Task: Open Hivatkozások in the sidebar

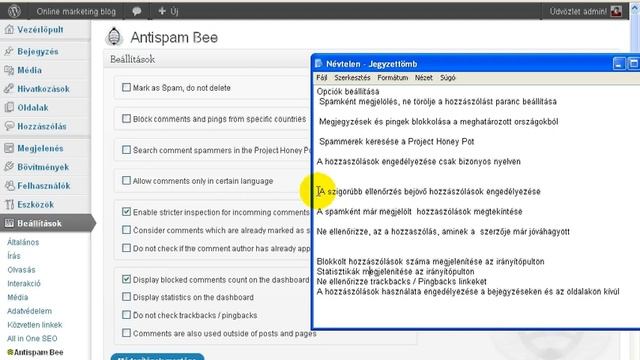Action: (x=43, y=89)
